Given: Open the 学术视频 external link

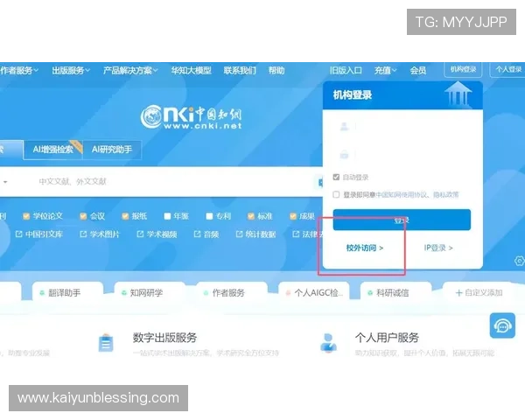Looking at the screenshot, I should pyautogui.click(x=157, y=234).
